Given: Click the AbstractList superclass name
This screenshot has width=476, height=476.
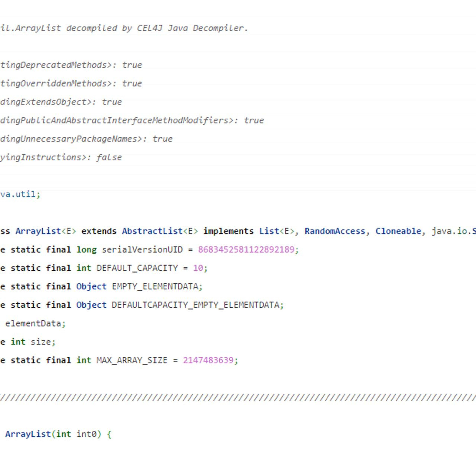Looking at the screenshot, I should pos(152,231).
